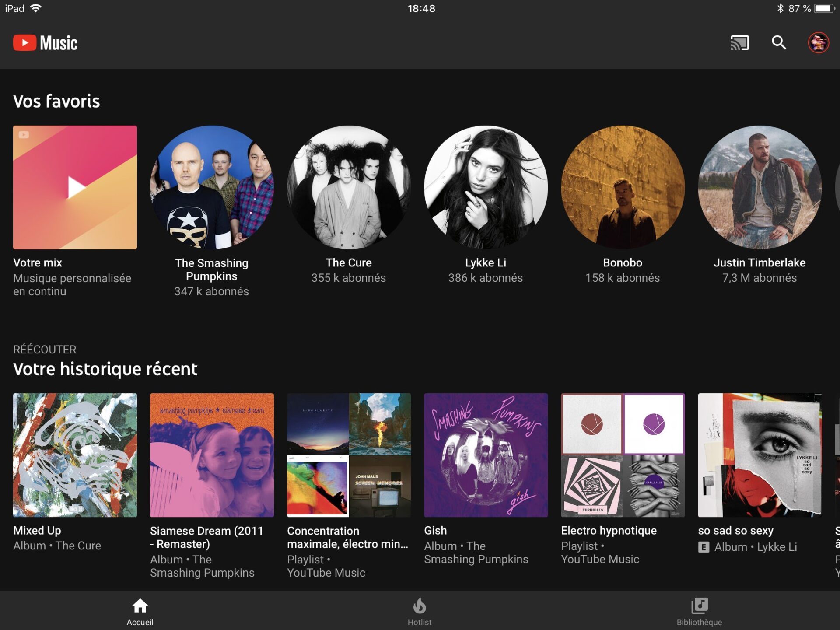Tap the Bonobo artist name
The image size is (840, 630).
coord(623,262)
